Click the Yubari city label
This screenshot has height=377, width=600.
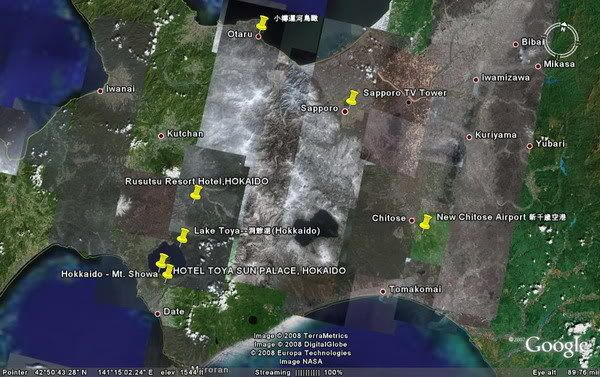[550, 144]
